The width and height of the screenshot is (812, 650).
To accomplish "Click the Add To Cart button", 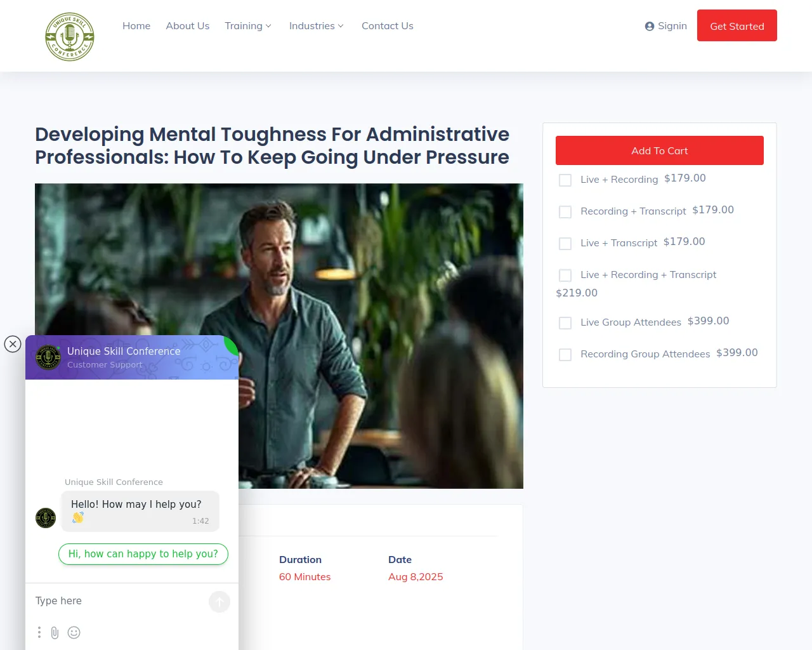I will 660,150.
